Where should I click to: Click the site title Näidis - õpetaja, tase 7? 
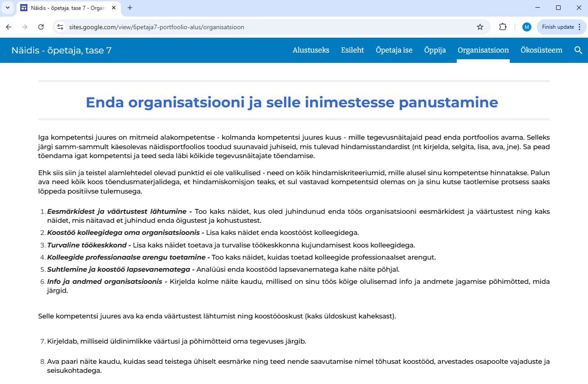62,50
